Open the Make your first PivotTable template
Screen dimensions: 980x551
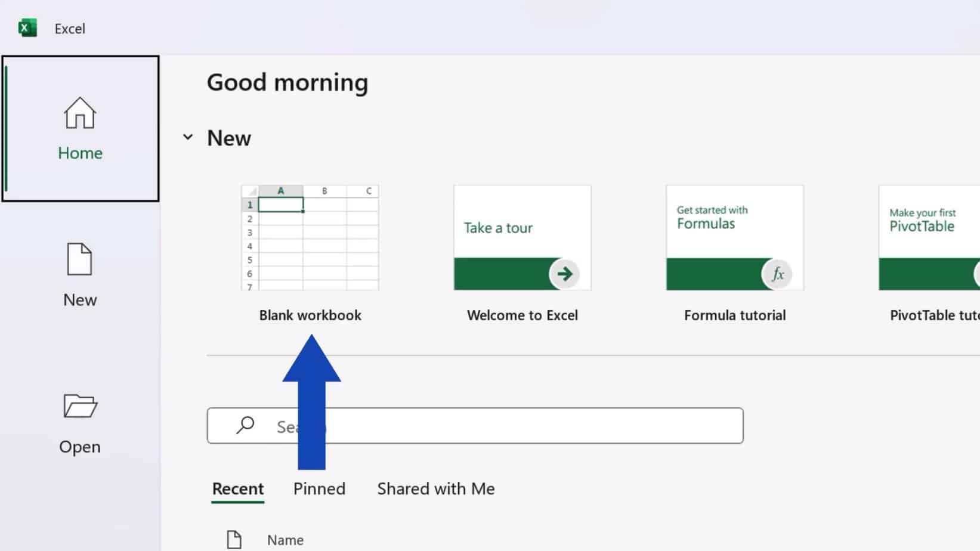[x=929, y=238]
